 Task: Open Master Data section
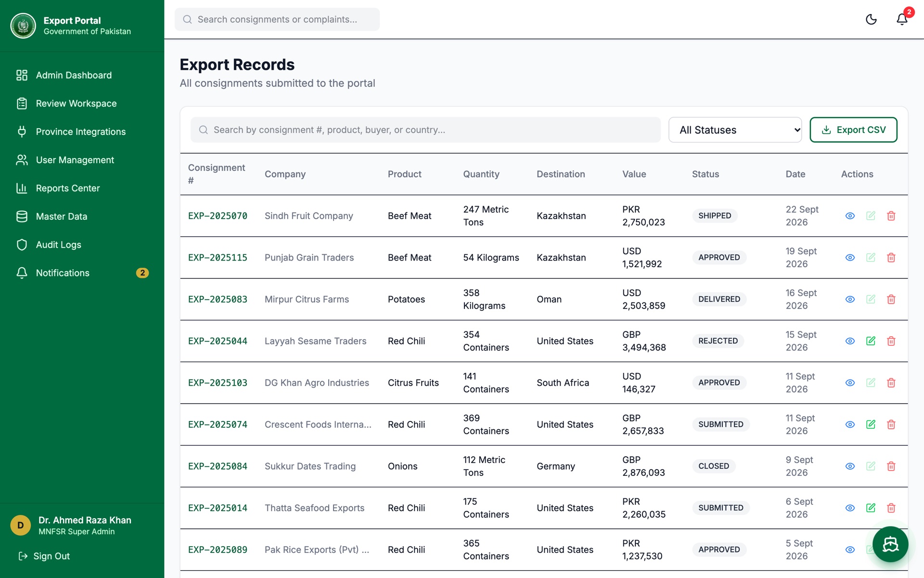coord(82,216)
